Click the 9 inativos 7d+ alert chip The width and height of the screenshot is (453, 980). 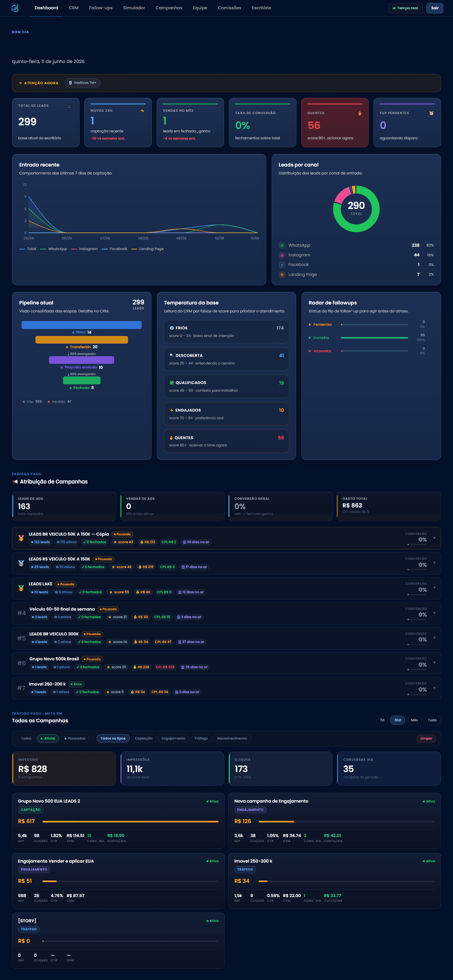[83, 83]
